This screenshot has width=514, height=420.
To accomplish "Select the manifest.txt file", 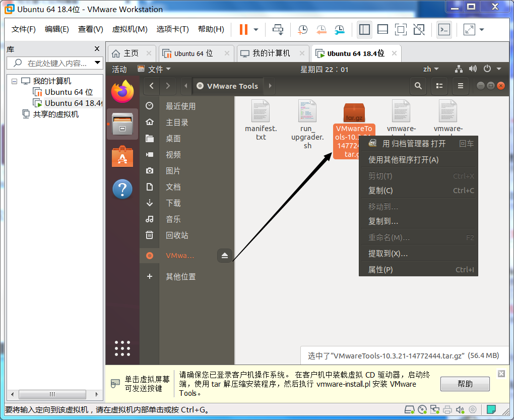I will 261,120.
